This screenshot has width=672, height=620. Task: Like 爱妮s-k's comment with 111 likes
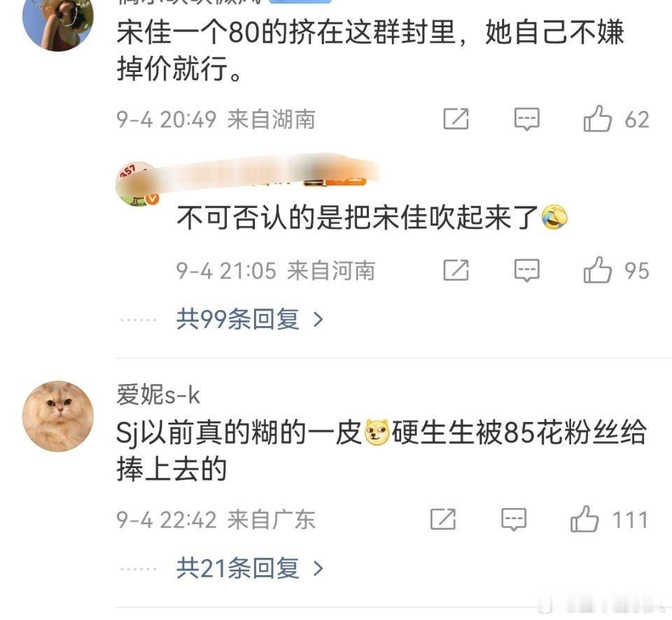(x=584, y=519)
